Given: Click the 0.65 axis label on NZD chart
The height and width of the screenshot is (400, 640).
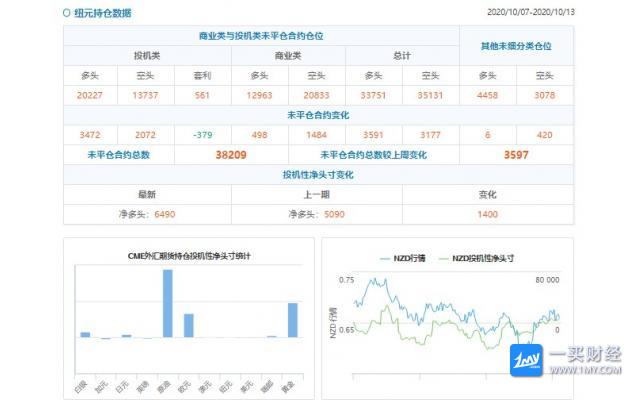Looking at the screenshot, I should pos(347,329).
